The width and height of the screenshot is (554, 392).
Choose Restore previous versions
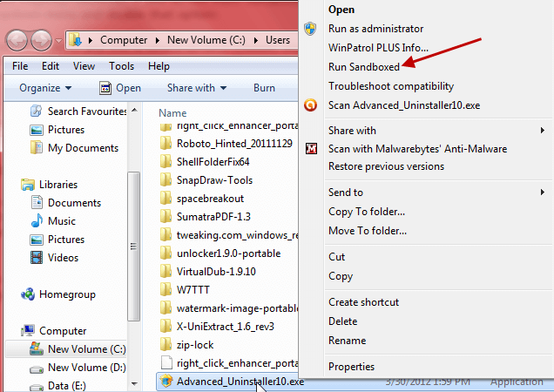[x=386, y=166]
